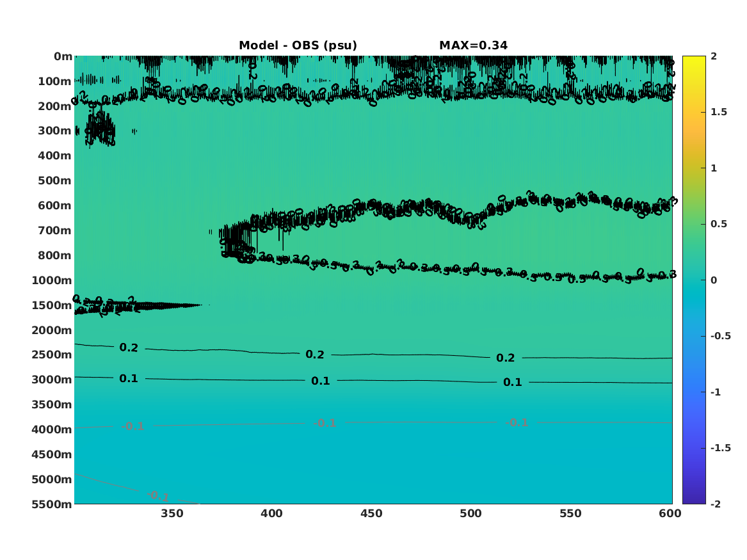Click the '4000m' depth axis label
Screen dimensions: 747x560
pos(52,429)
